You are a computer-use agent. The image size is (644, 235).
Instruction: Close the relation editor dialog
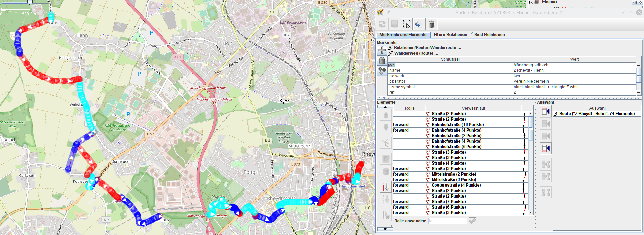[639, 12]
